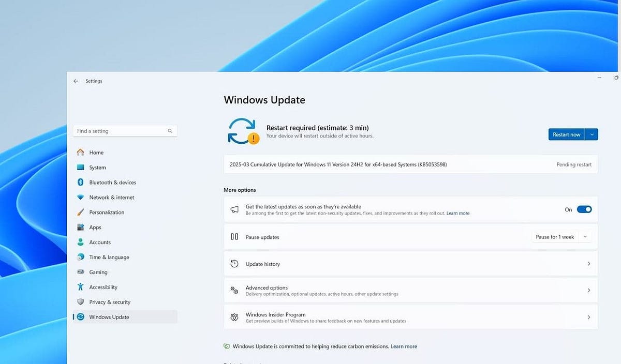This screenshot has height=364, width=621.
Task: Click the Windows Update sidebar icon
Action: coord(80,317)
